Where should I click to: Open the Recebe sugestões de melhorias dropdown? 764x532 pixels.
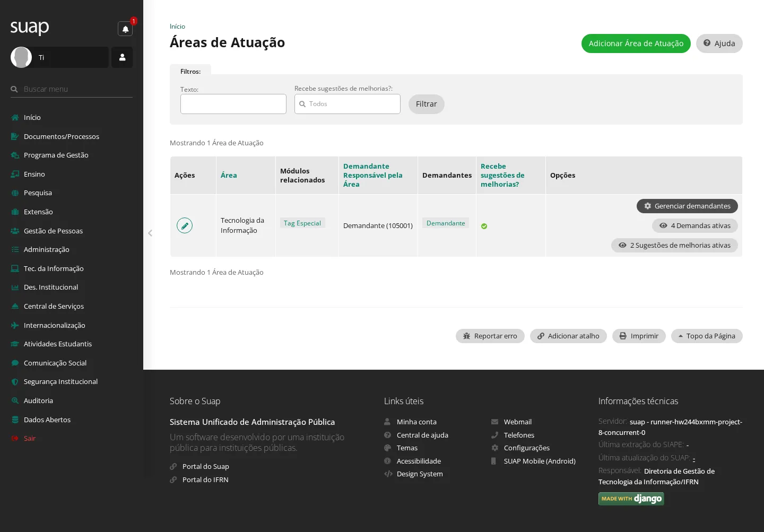pyautogui.click(x=348, y=104)
